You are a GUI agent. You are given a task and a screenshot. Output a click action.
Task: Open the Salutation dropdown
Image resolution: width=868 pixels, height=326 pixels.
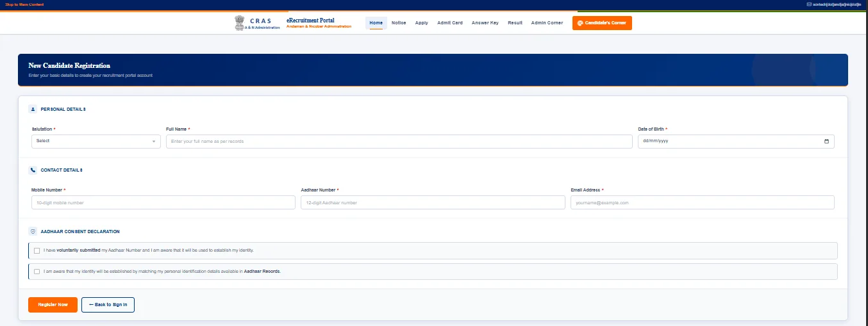point(96,141)
